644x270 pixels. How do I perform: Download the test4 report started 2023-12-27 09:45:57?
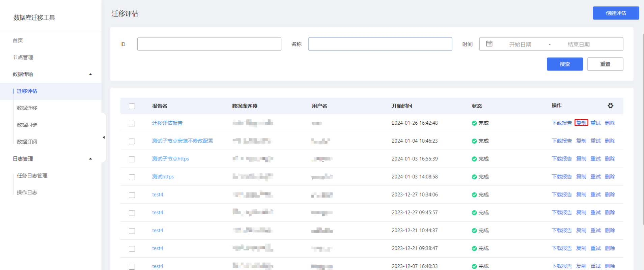[562, 212]
